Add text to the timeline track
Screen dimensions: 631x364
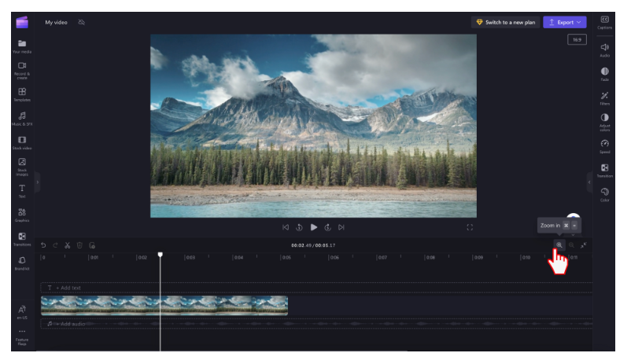tap(316, 288)
